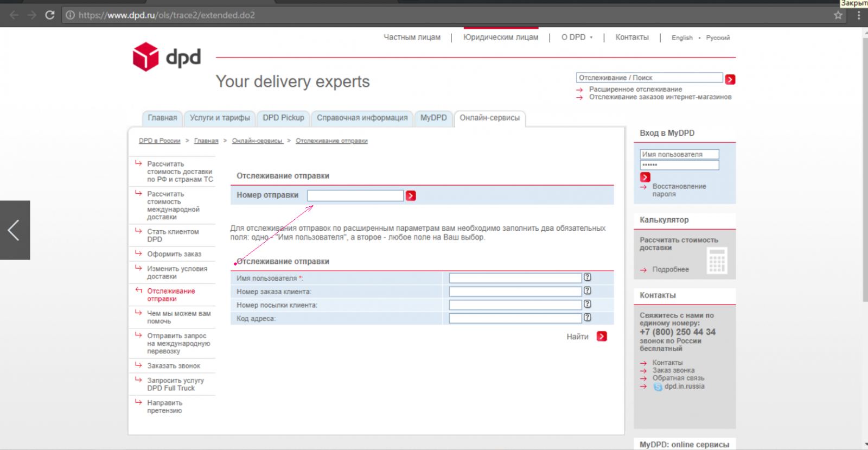Submit the MyDPD login red arrow
The height and width of the screenshot is (450, 868).
(645, 177)
